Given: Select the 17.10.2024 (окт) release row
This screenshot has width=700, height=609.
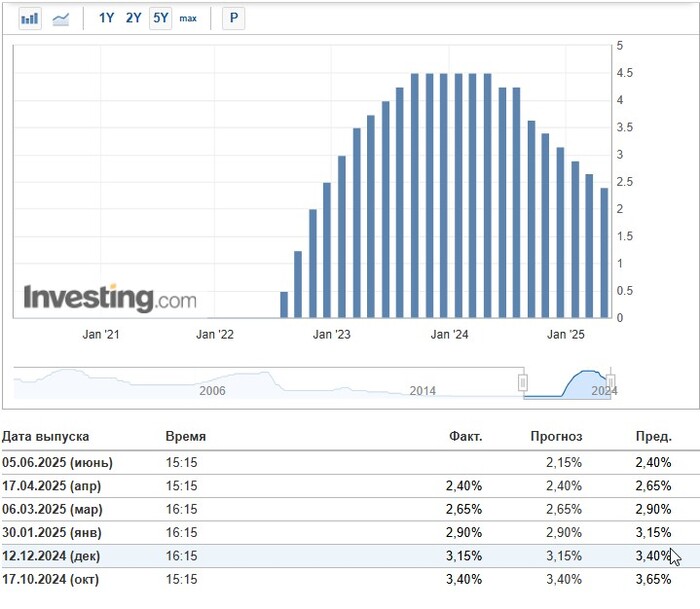Looking at the screenshot, I should (350, 579).
